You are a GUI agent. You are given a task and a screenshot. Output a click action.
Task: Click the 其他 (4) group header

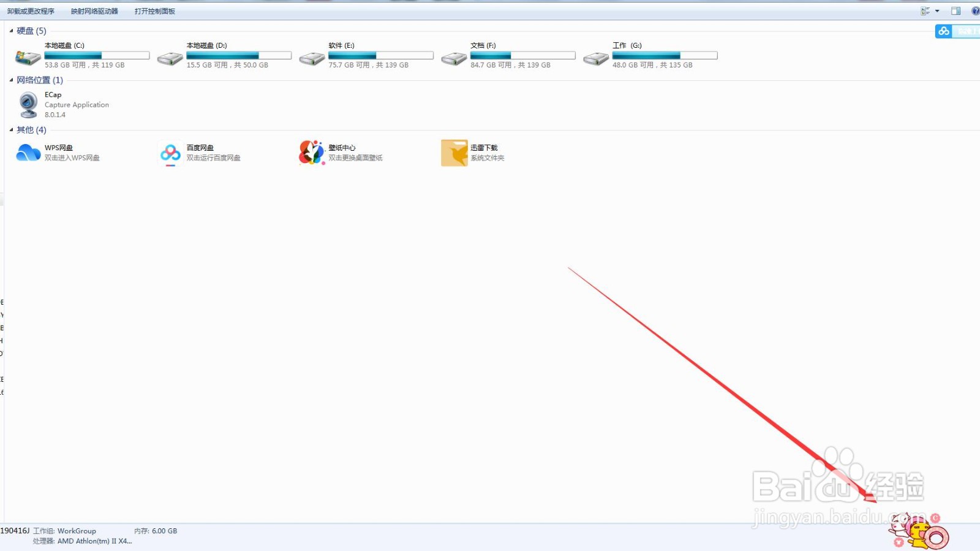pos(31,130)
